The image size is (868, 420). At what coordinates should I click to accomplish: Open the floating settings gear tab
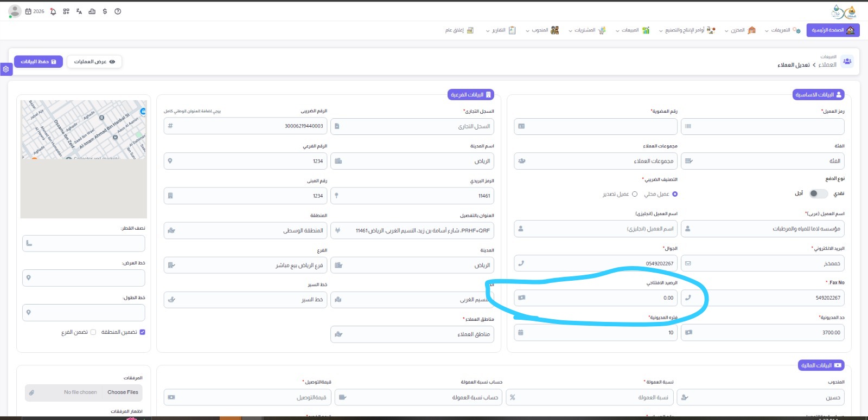[x=6, y=69]
